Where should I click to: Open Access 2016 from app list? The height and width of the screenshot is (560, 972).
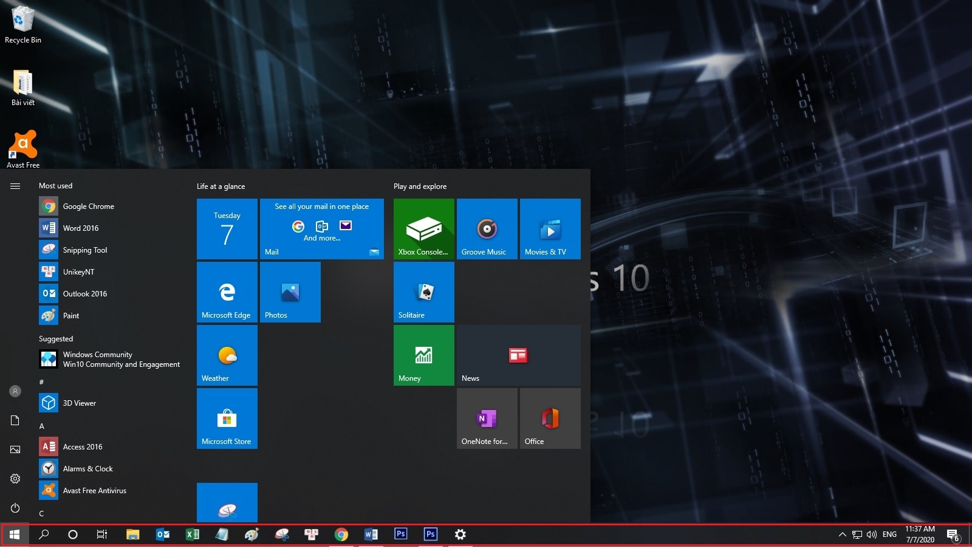click(82, 447)
